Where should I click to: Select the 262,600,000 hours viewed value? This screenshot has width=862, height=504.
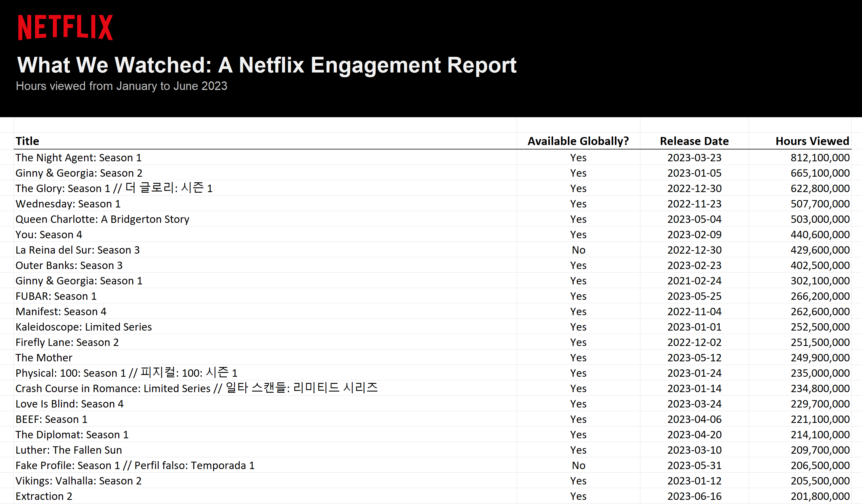click(x=820, y=312)
